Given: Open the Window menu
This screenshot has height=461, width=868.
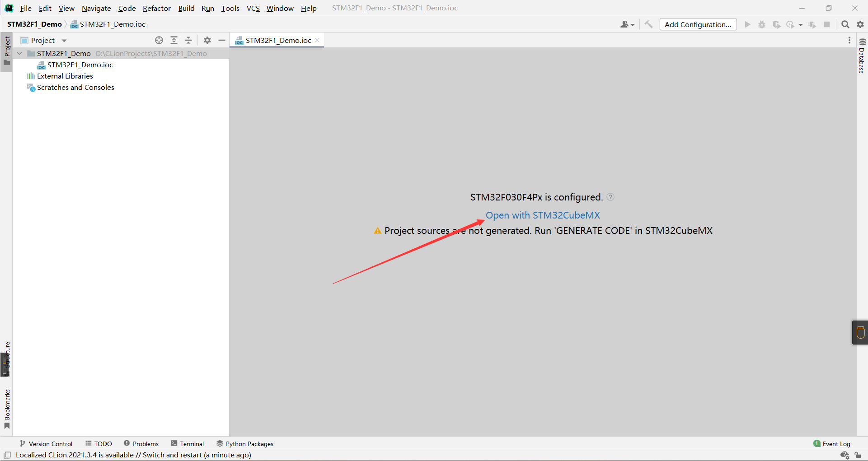Looking at the screenshot, I should (x=280, y=8).
